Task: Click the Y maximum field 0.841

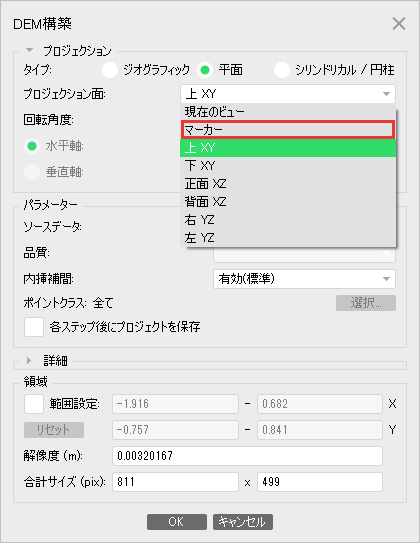Action: coord(320,430)
